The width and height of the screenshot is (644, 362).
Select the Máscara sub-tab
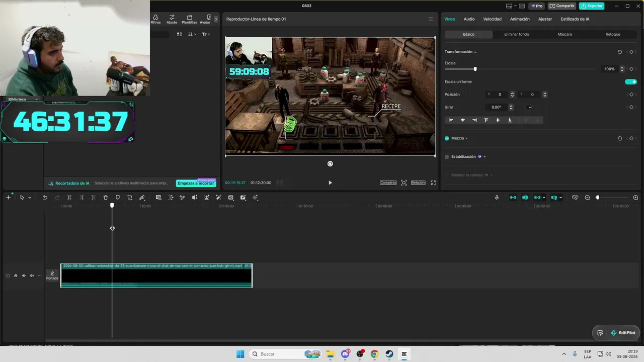(565, 34)
